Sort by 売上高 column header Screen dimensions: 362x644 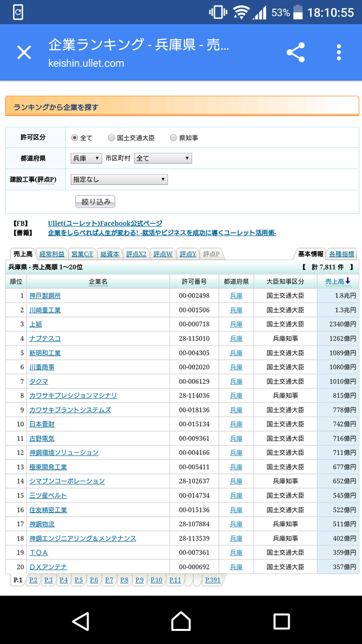(338, 281)
